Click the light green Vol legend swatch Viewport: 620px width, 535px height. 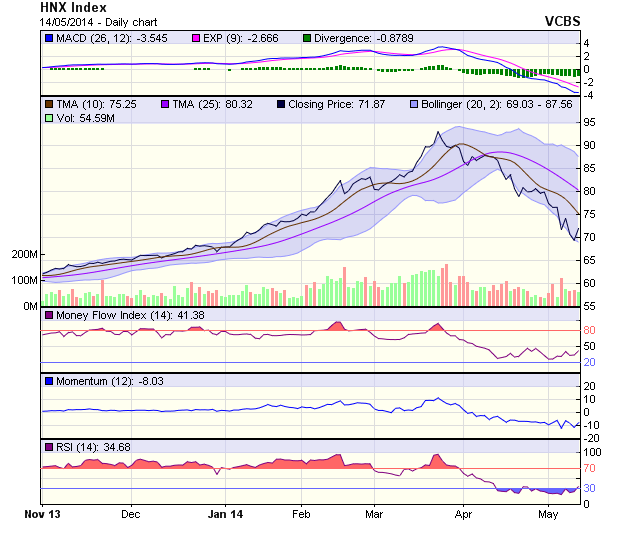(49, 118)
